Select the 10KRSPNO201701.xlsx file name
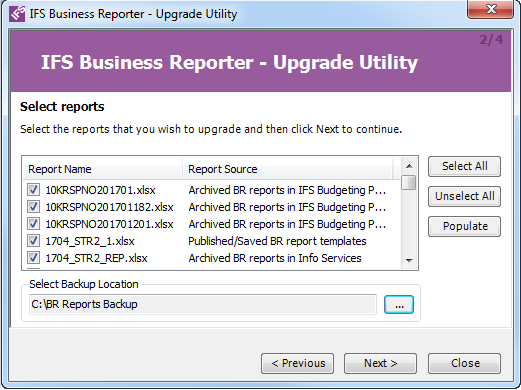This screenshot has height=390, width=521. pos(100,190)
